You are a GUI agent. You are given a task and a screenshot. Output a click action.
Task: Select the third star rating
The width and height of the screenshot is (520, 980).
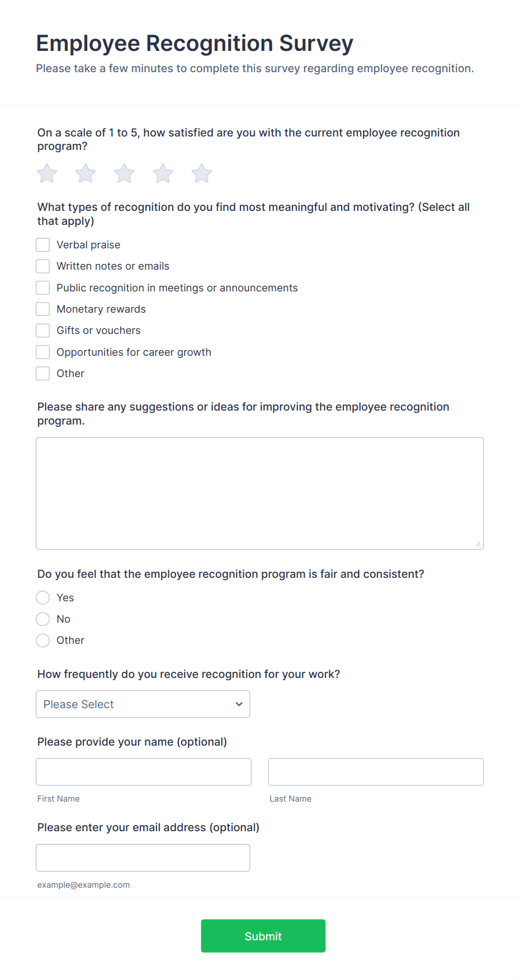click(x=124, y=173)
